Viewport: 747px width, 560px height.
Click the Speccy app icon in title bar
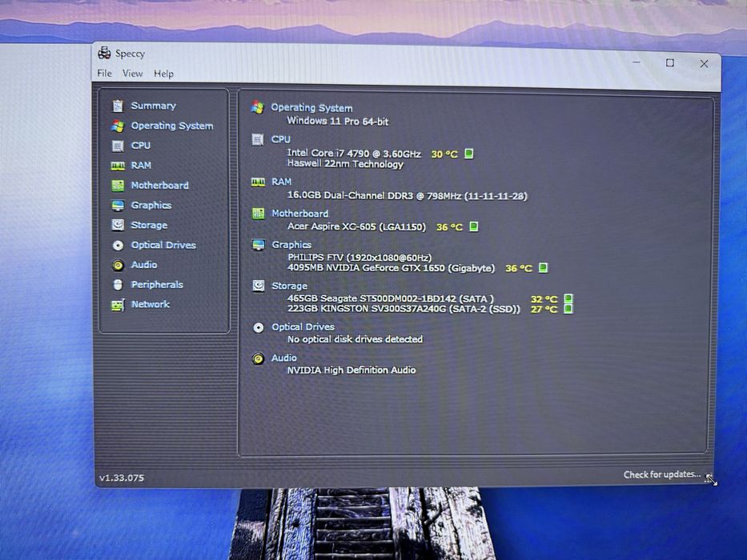(x=104, y=53)
